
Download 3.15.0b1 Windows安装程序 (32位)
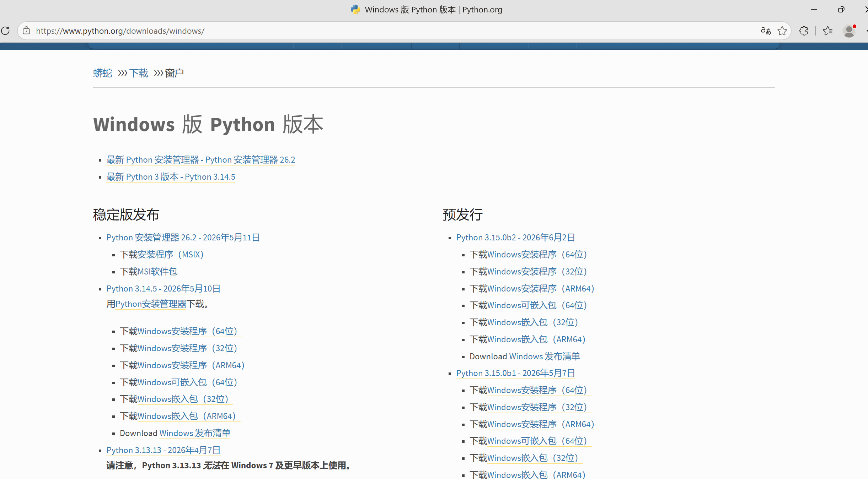click(x=539, y=407)
